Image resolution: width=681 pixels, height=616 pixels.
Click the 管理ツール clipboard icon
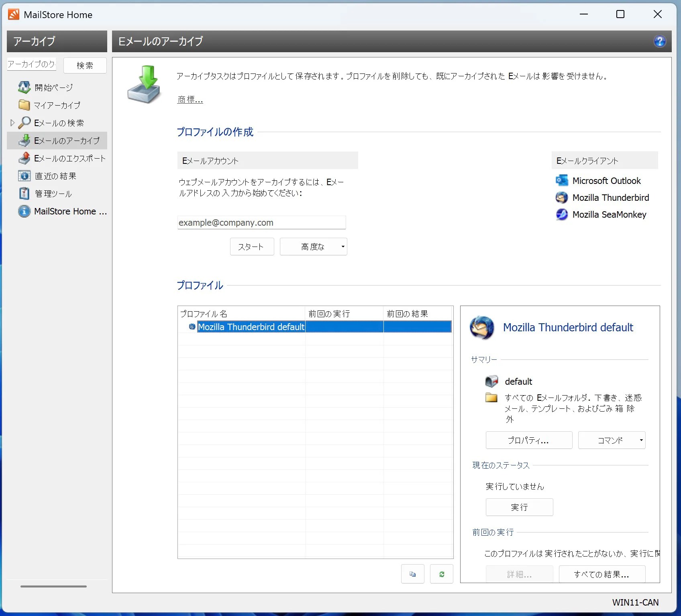click(24, 193)
